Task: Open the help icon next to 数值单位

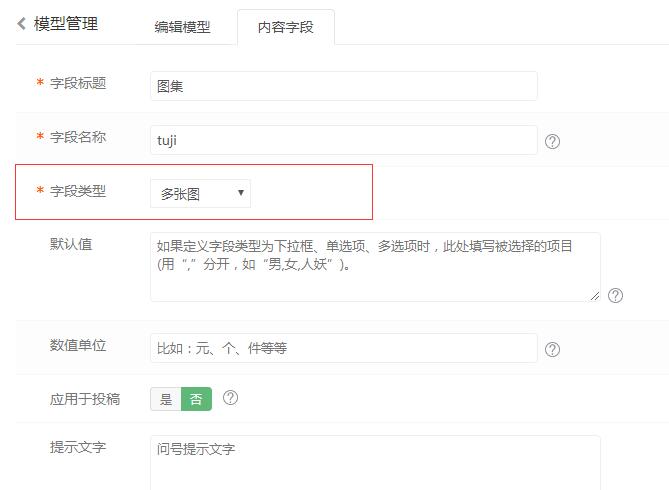Action: [x=552, y=350]
